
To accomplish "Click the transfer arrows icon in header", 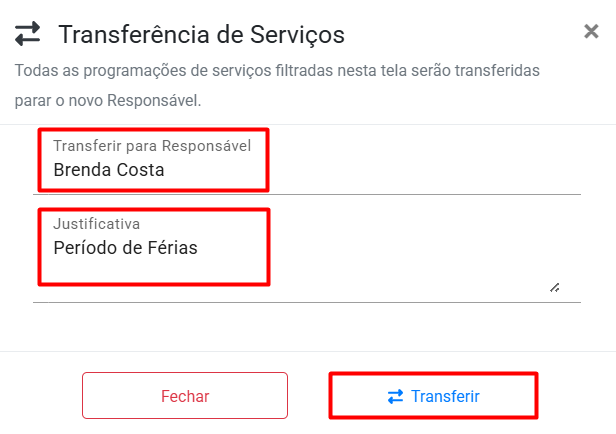I will click(x=28, y=34).
